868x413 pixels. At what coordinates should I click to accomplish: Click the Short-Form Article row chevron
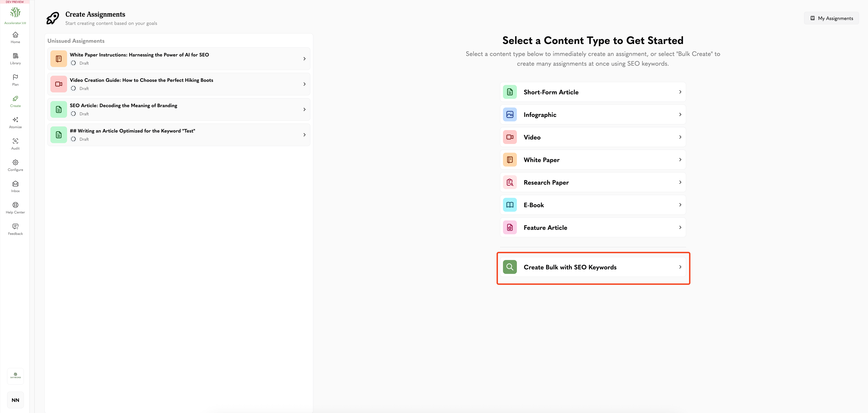pos(680,92)
